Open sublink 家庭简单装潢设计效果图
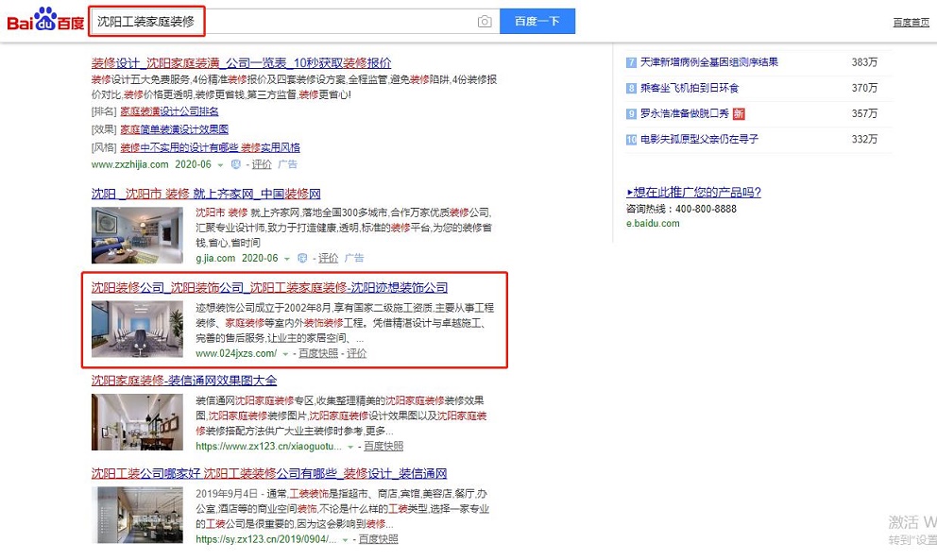 174,129
